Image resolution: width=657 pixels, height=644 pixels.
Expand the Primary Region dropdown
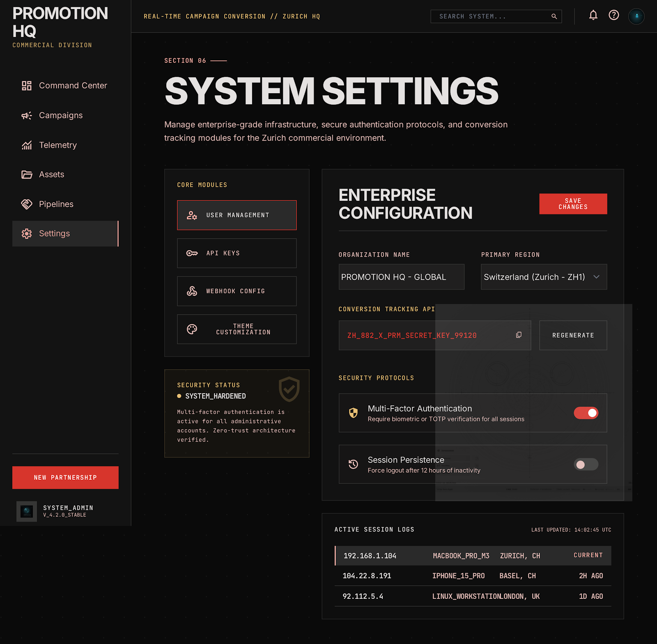click(x=544, y=277)
